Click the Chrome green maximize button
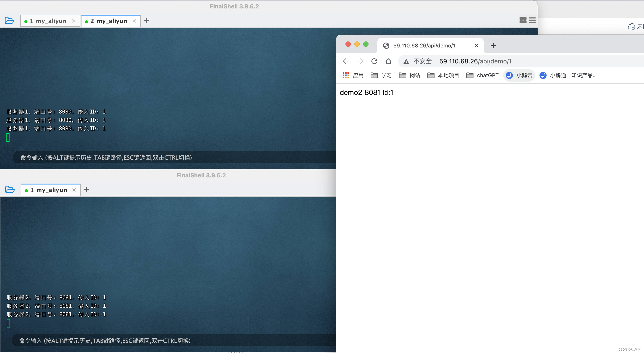 click(x=366, y=44)
